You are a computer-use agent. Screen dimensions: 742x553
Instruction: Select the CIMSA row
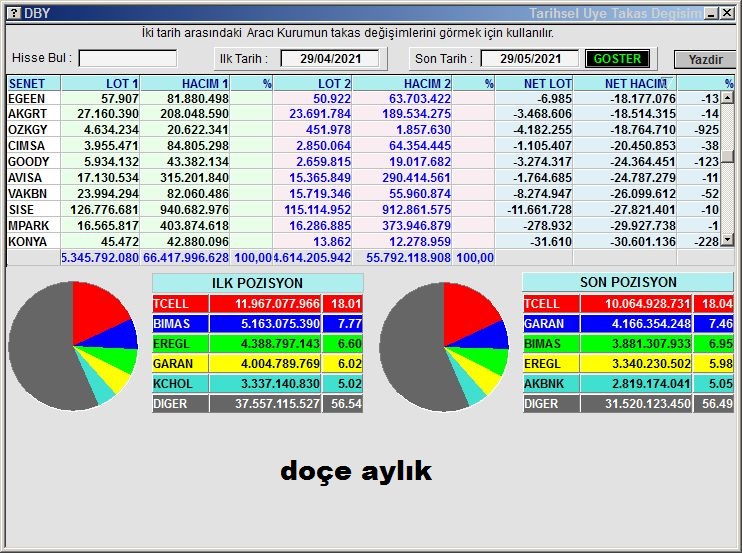click(x=363, y=146)
